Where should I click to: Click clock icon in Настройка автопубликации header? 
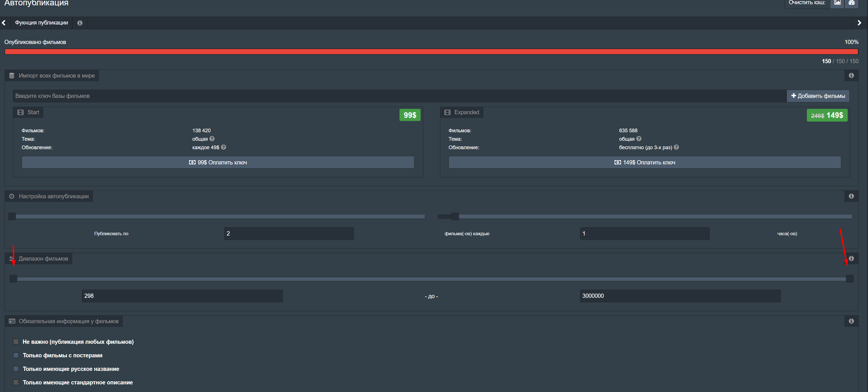12,196
